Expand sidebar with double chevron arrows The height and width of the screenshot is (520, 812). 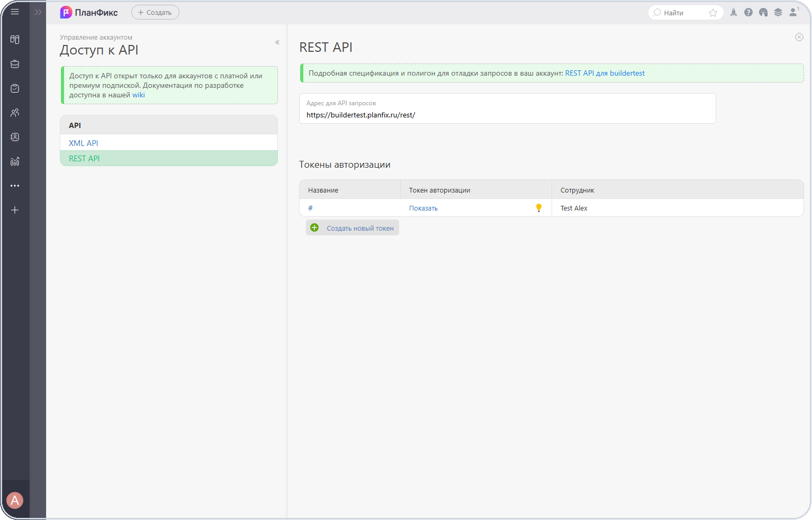click(x=38, y=12)
